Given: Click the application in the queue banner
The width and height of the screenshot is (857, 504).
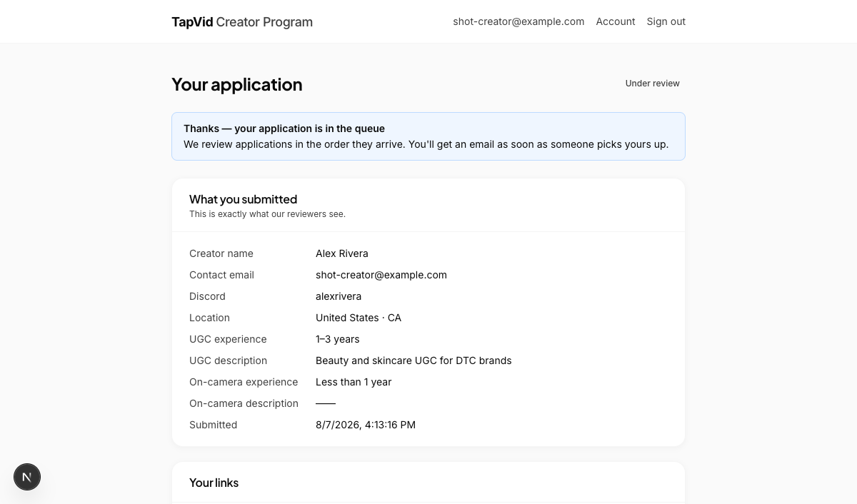Looking at the screenshot, I should pos(428,136).
